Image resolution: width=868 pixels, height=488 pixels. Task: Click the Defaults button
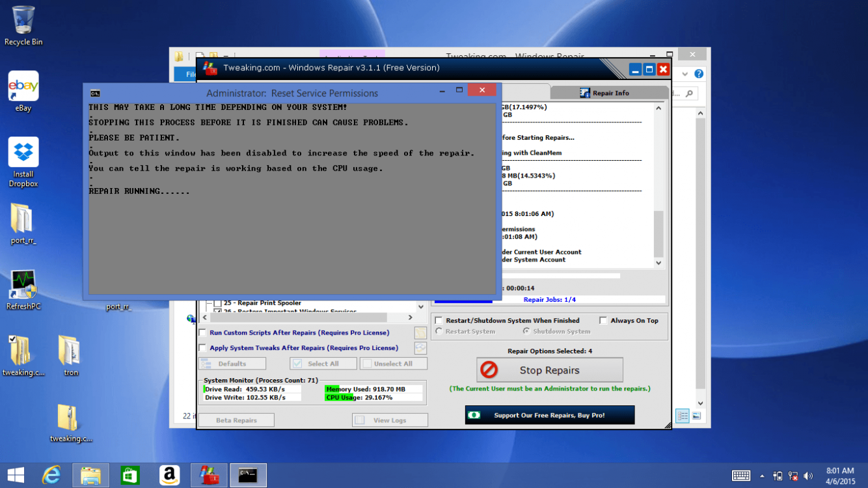(x=232, y=364)
